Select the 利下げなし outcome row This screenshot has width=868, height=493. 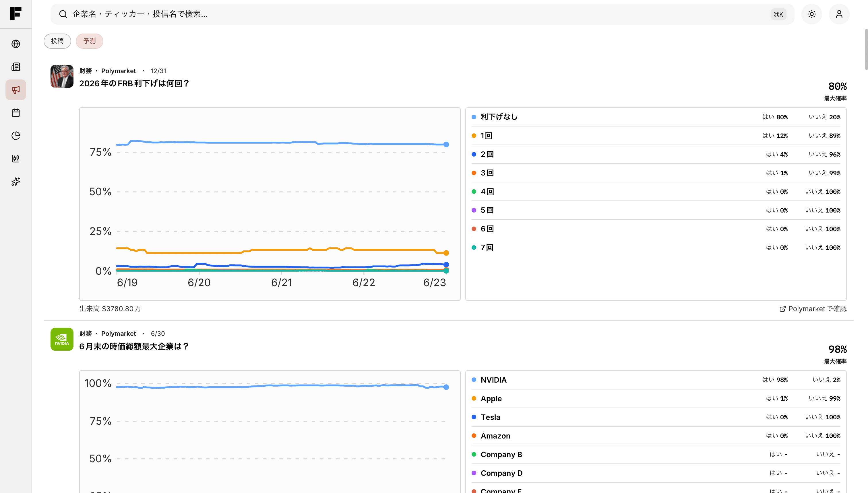pyautogui.click(x=656, y=117)
